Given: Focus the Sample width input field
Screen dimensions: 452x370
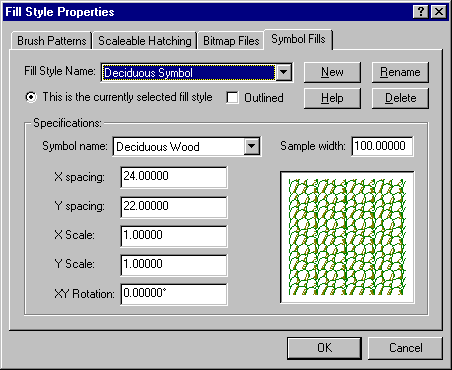Looking at the screenshot, I should (x=382, y=146).
